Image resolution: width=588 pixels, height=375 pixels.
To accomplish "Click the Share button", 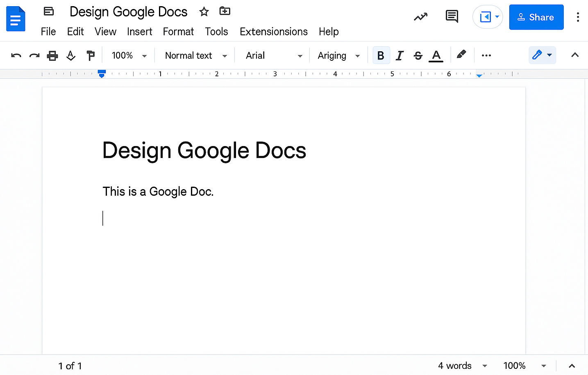I will point(536,17).
